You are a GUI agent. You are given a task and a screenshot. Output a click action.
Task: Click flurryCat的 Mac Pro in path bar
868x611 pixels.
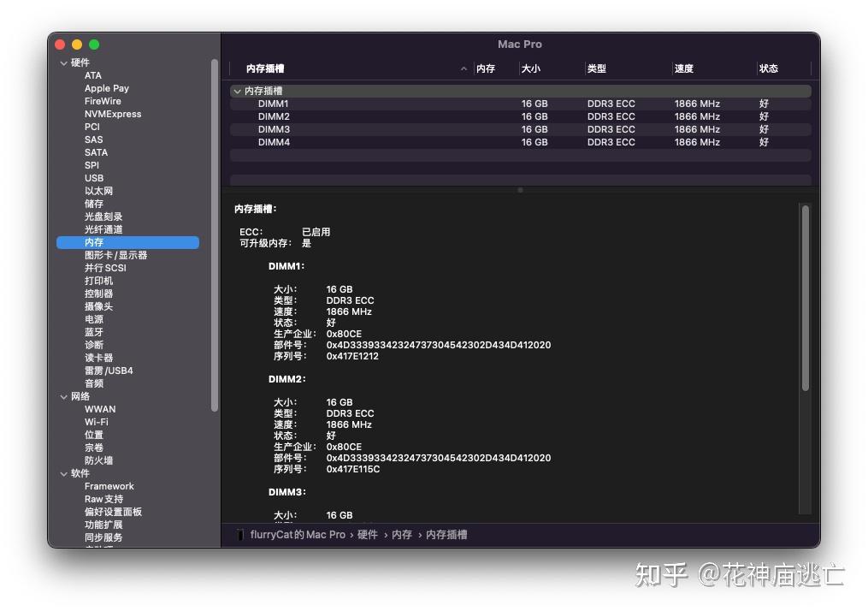[x=298, y=535]
